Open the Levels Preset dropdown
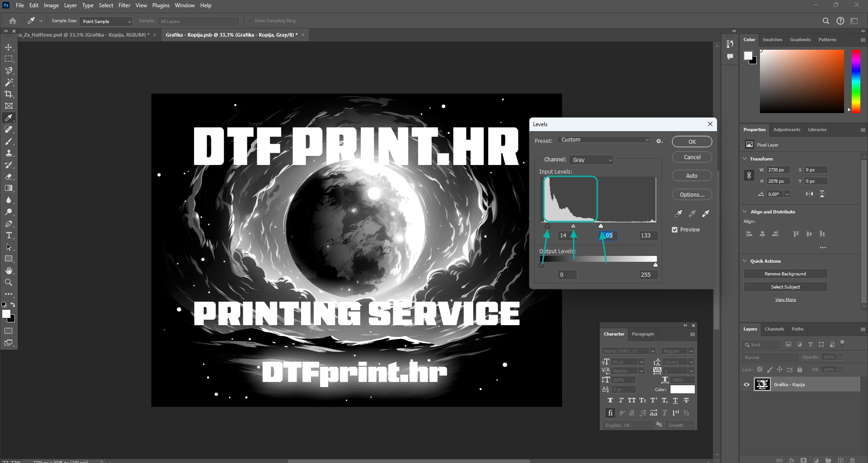 [604, 140]
